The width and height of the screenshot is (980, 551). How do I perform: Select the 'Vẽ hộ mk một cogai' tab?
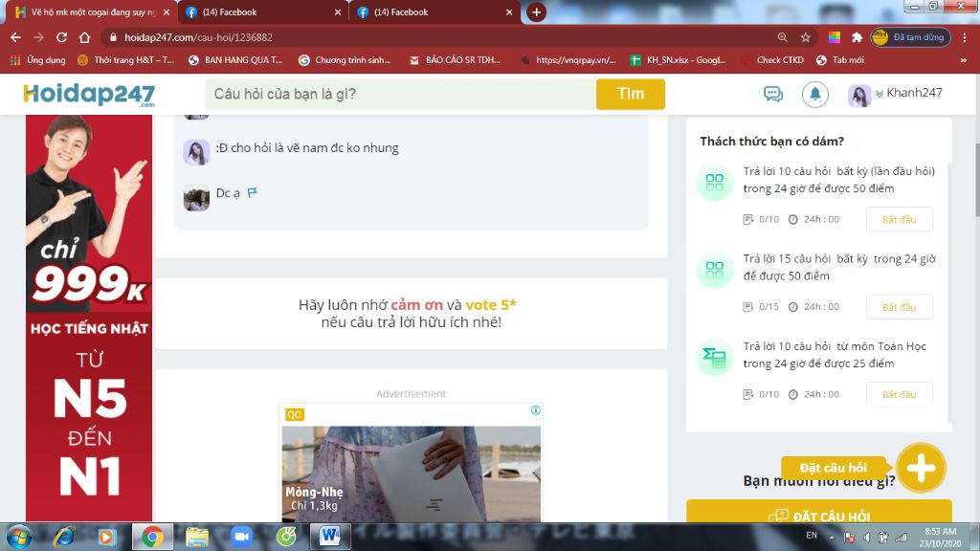pos(91,11)
